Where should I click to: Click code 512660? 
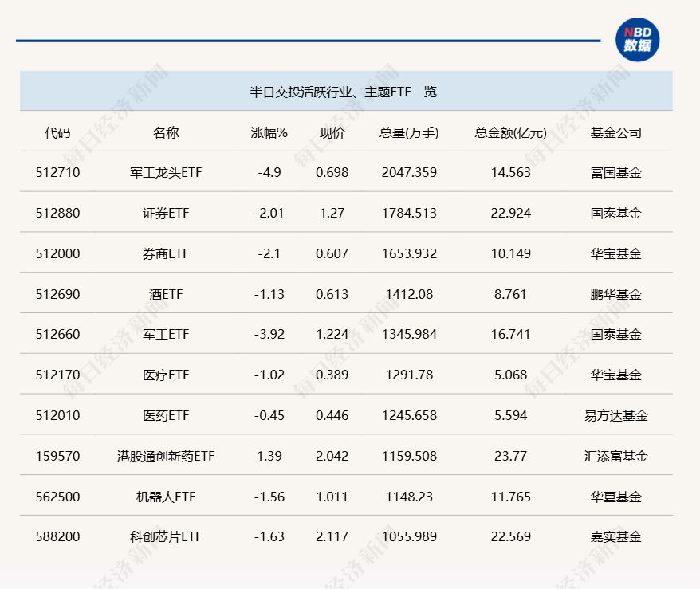[58, 334]
